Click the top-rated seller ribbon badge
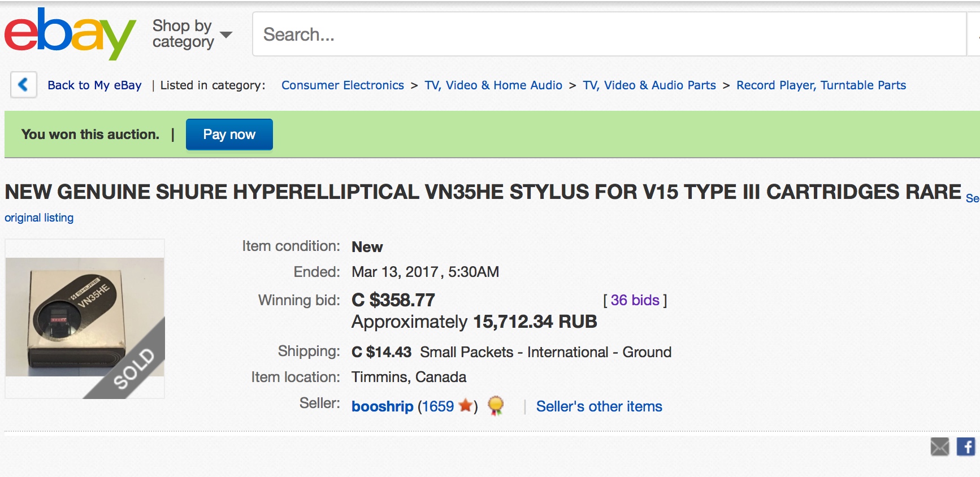 (x=496, y=405)
